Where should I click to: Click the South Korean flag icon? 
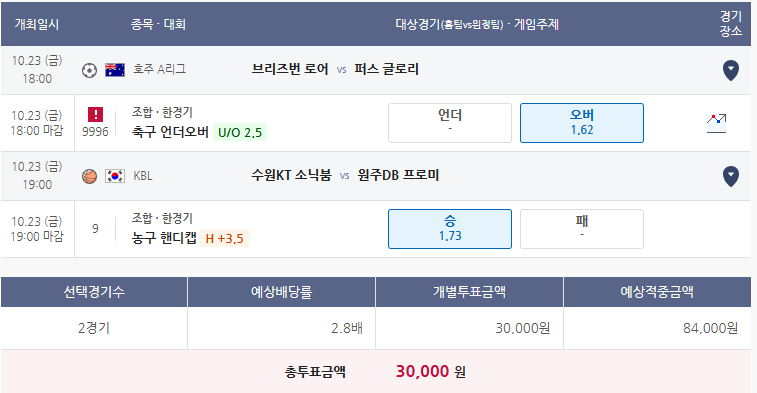click(x=115, y=176)
